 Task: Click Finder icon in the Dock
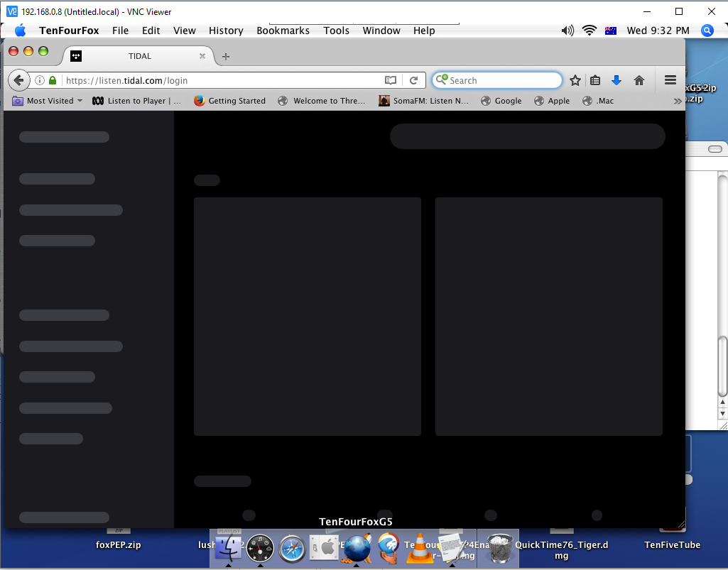click(228, 548)
